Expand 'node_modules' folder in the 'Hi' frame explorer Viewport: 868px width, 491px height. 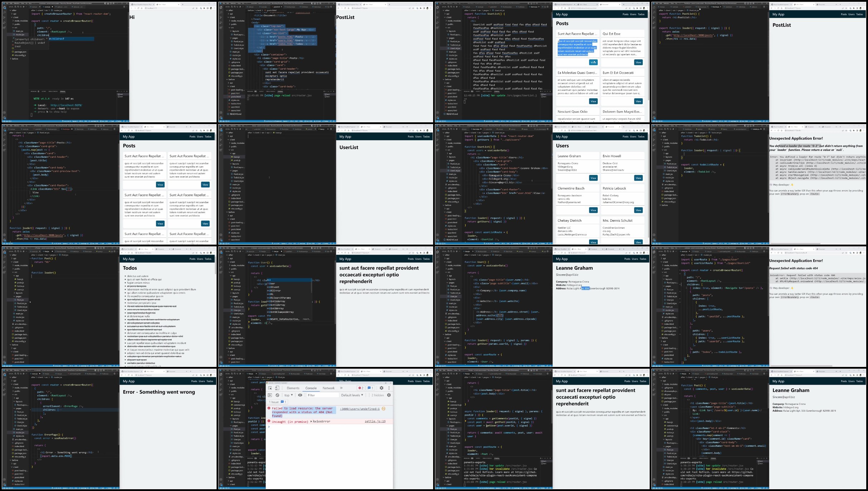pos(20,21)
